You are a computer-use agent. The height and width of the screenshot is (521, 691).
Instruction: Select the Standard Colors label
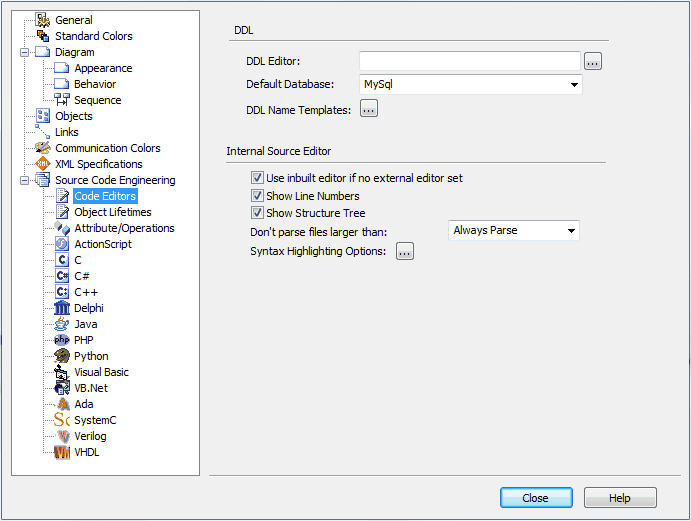pos(93,36)
